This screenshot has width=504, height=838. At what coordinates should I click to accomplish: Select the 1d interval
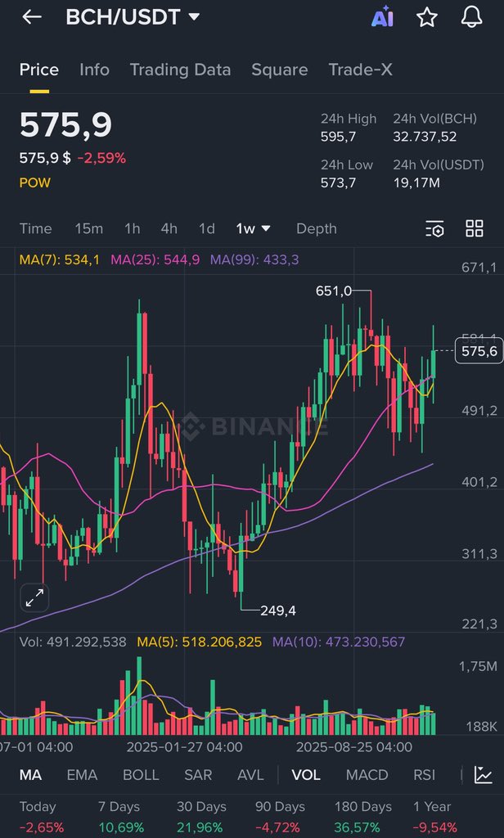coord(207,229)
